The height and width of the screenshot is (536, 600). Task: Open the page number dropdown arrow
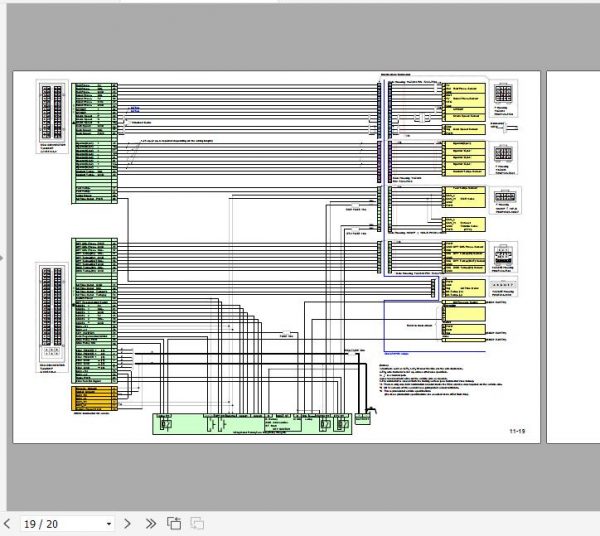point(109,524)
